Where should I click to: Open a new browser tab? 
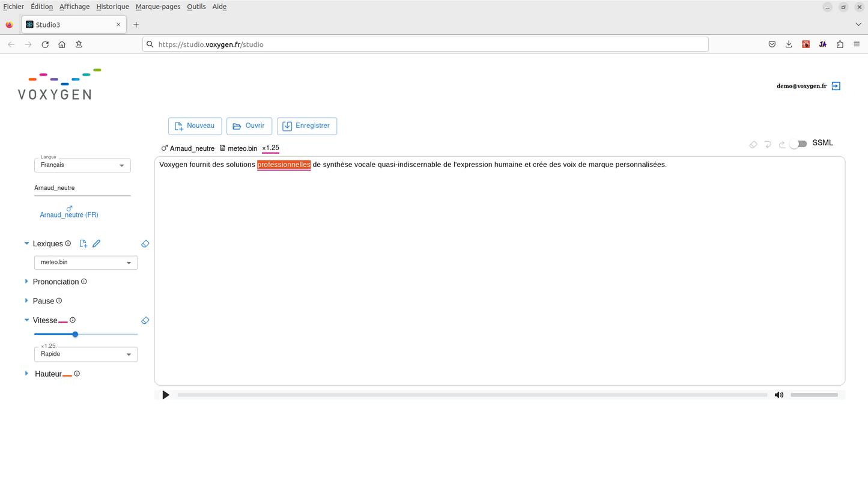[x=136, y=25]
